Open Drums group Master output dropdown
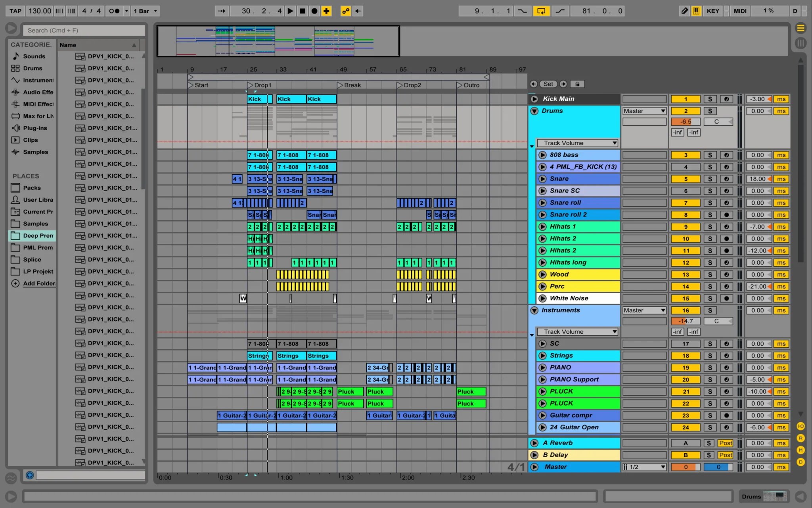Viewport: 812px width, 508px height. click(644, 111)
